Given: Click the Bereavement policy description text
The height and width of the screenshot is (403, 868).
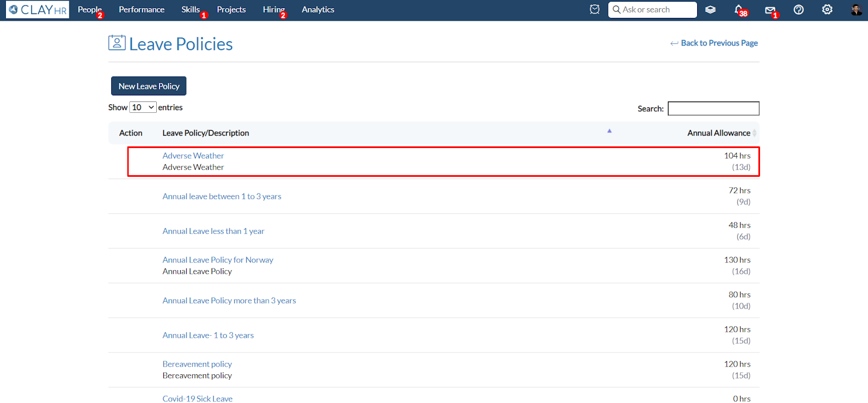Looking at the screenshot, I should click(x=197, y=375).
